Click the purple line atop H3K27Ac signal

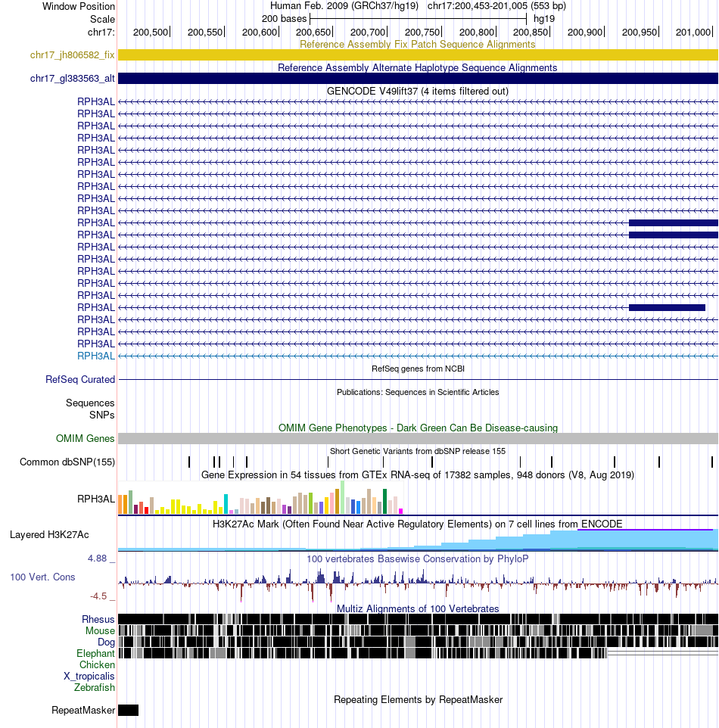pos(645,529)
